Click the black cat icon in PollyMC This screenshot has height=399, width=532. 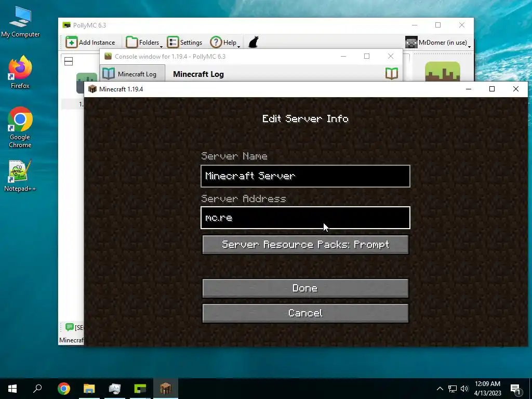pyautogui.click(x=254, y=43)
